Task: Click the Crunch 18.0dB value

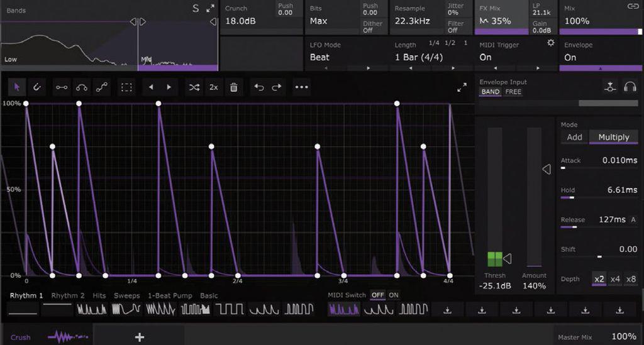Action: click(241, 21)
